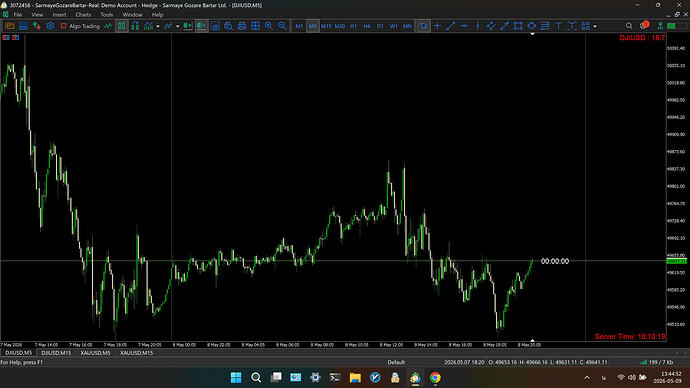Activate the cursor selection tool
Image resolution: width=690 pixels, height=388 pixels.
(424, 26)
